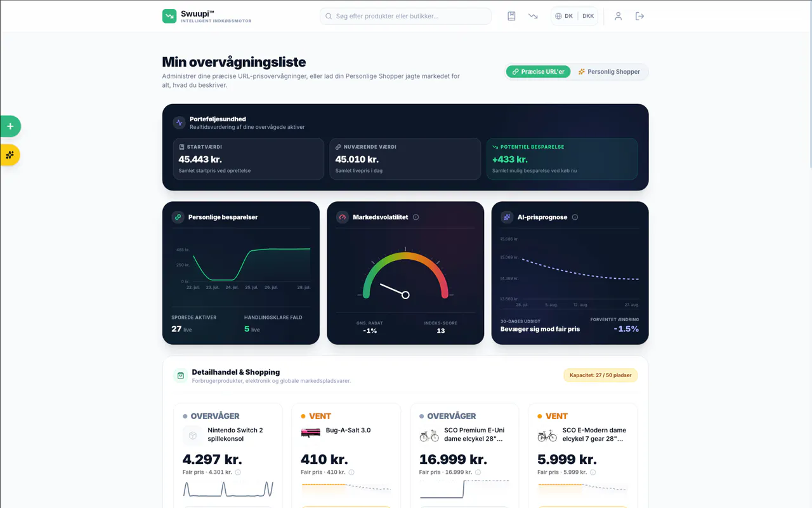Click the Detailhandel & Shopping bag icon
812x508 pixels.
[180, 376]
